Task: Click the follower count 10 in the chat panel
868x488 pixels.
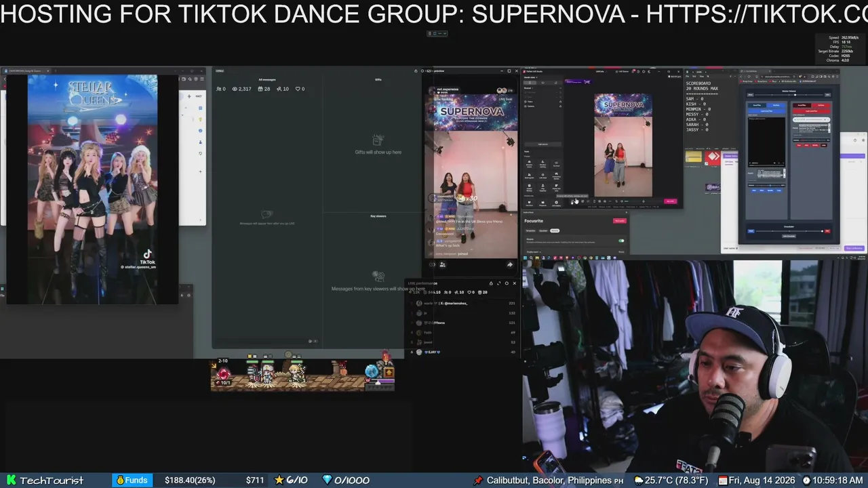Action: 283,89
